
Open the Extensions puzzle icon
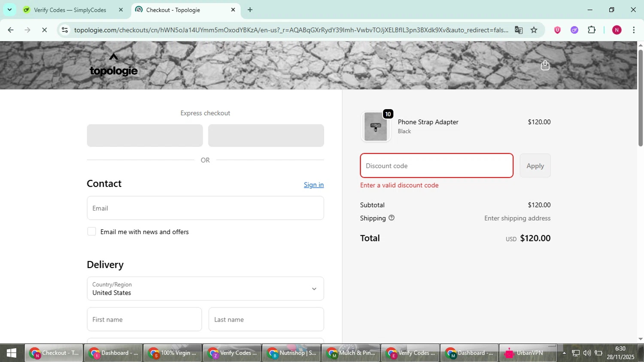592,30
